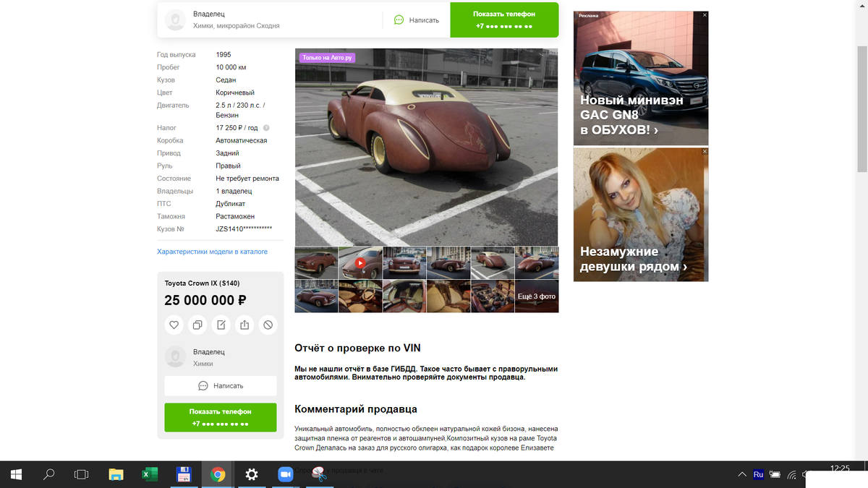Click the Автоматическая gearbox value
The height and width of the screenshot is (488, 868).
(242, 140)
